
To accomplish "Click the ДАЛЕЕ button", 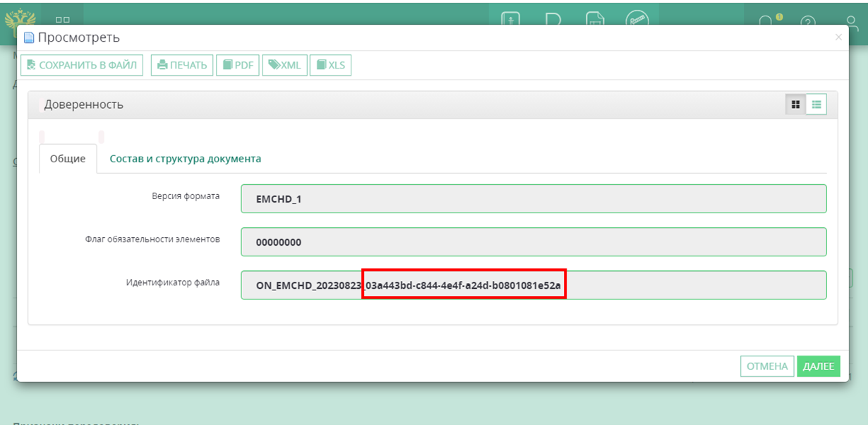I will click(819, 366).
